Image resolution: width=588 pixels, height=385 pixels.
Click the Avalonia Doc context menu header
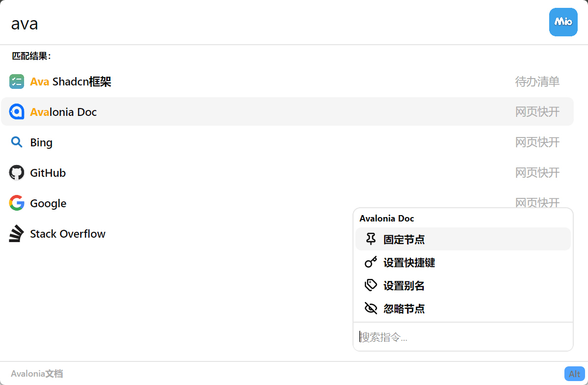click(x=386, y=219)
